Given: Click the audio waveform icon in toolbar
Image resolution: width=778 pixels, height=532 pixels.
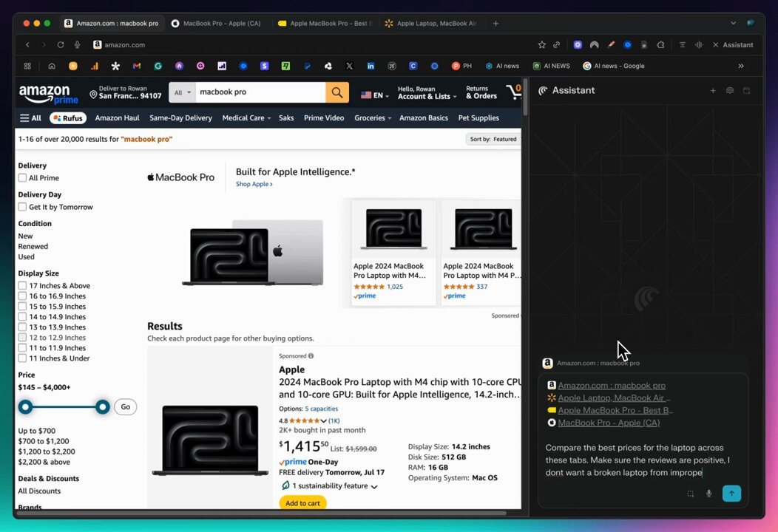Looking at the screenshot, I should pos(699,44).
